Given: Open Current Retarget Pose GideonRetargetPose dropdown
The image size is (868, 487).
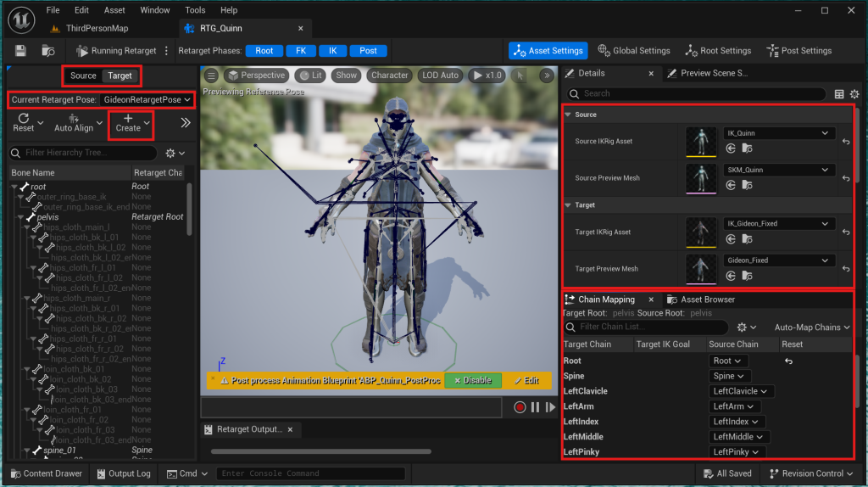Looking at the screenshot, I should click(147, 100).
